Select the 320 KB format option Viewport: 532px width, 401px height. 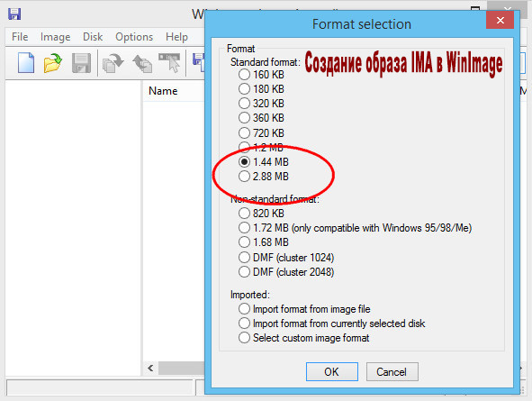(x=261, y=104)
